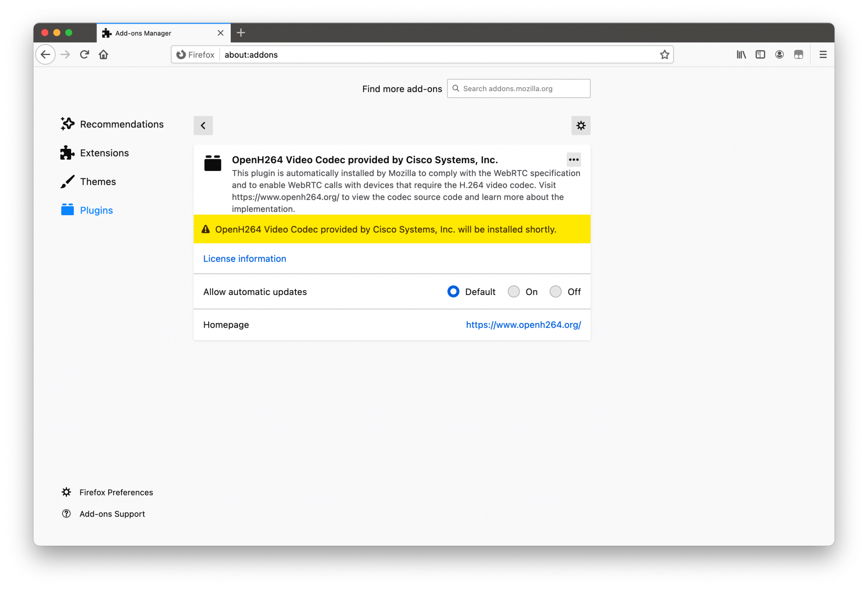Visit the openh264.org homepage link

click(x=523, y=325)
